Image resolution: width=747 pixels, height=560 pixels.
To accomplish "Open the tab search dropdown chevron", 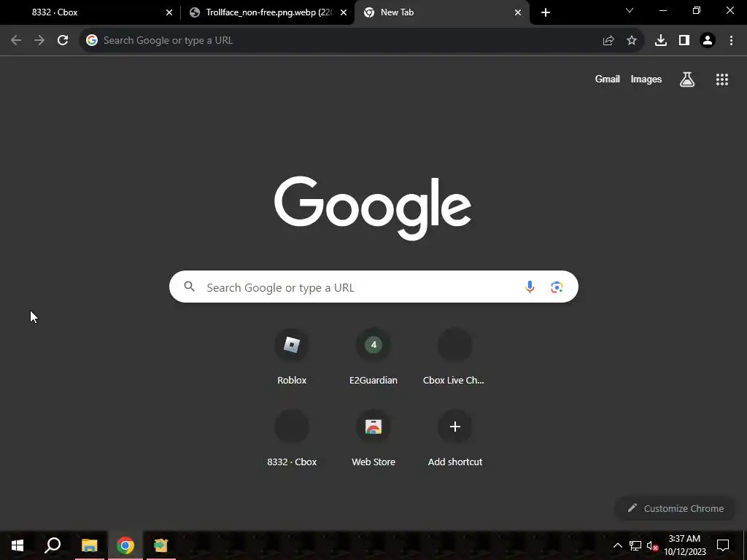I will coord(630,10).
